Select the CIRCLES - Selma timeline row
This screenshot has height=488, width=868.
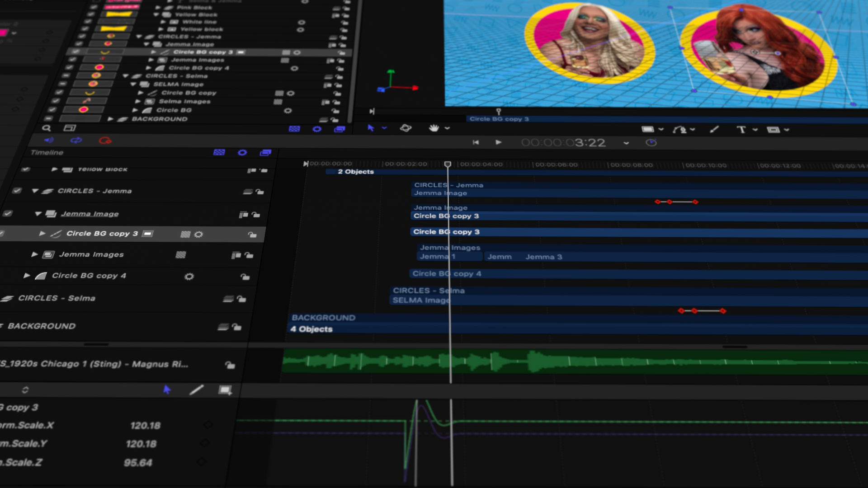[57, 298]
